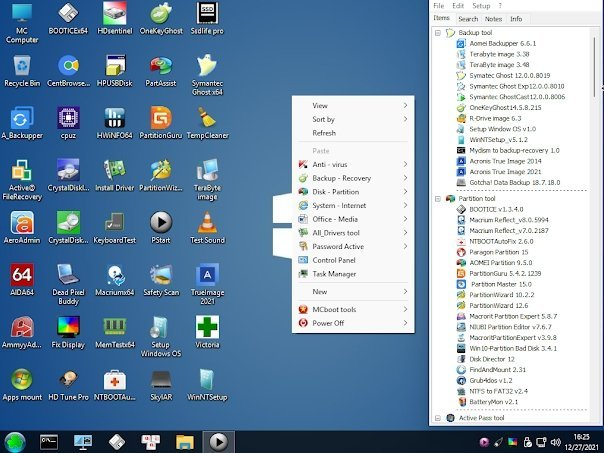Launch AeroAdmin from desktop

click(22, 228)
